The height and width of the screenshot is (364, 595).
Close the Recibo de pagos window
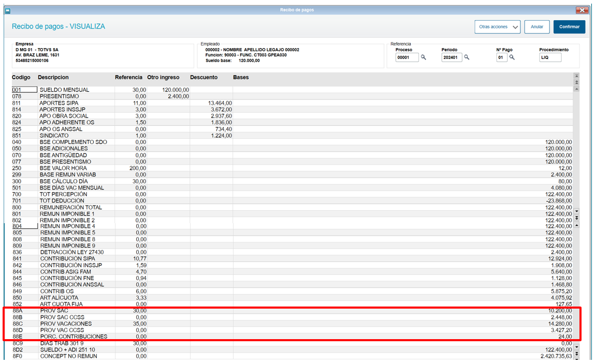pyautogui.click(x=582, y=10)
